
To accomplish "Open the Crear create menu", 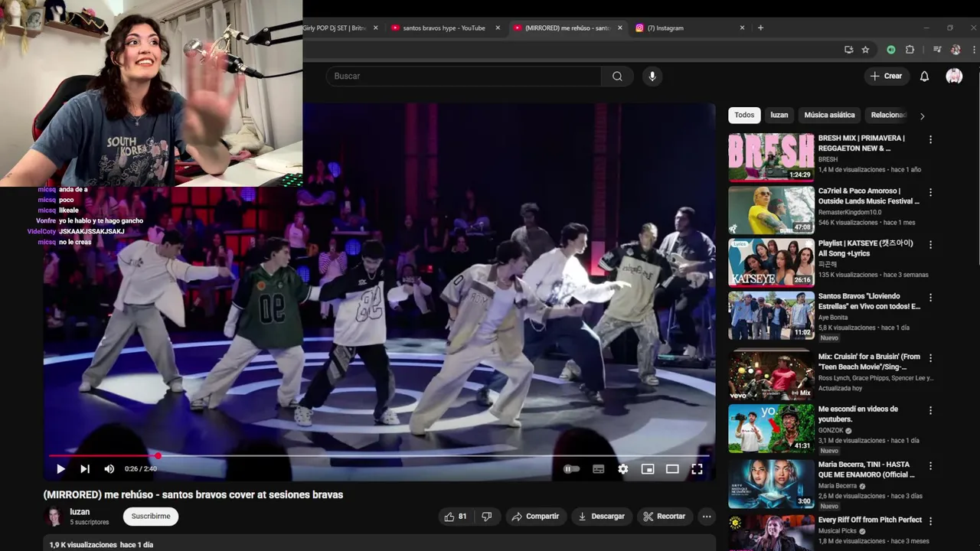I will [x=886, y=76].
